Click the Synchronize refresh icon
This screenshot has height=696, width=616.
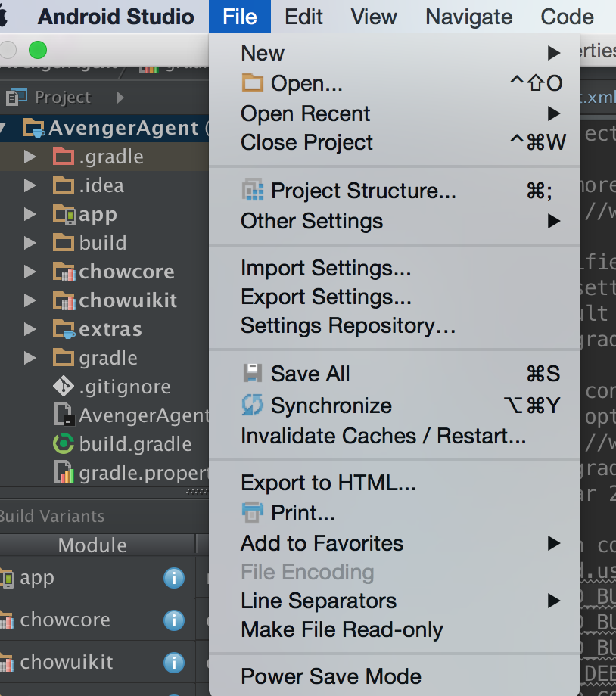coord(252,405)
